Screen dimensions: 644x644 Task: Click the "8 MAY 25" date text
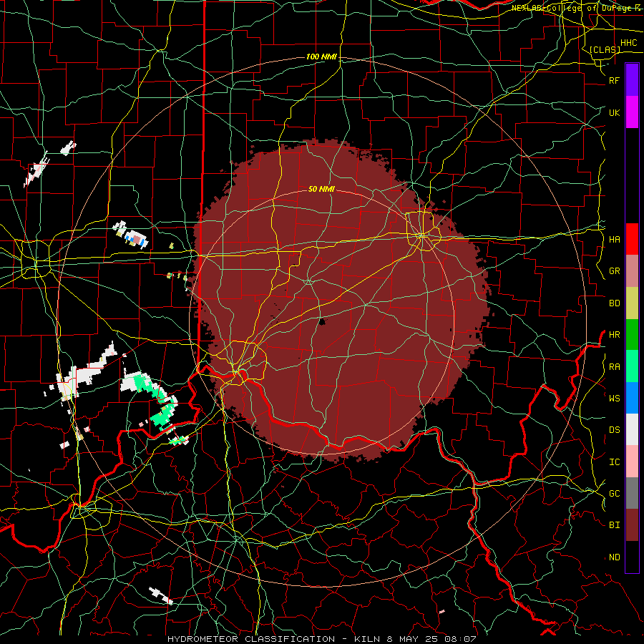pyautogui.click(x=414, y=639)
